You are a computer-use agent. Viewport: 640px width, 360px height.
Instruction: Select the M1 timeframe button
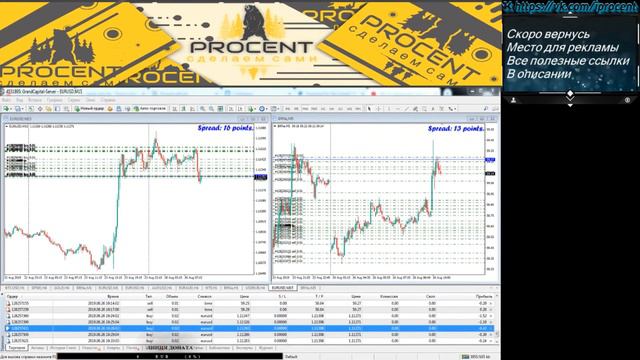click(x=288, y=109)
